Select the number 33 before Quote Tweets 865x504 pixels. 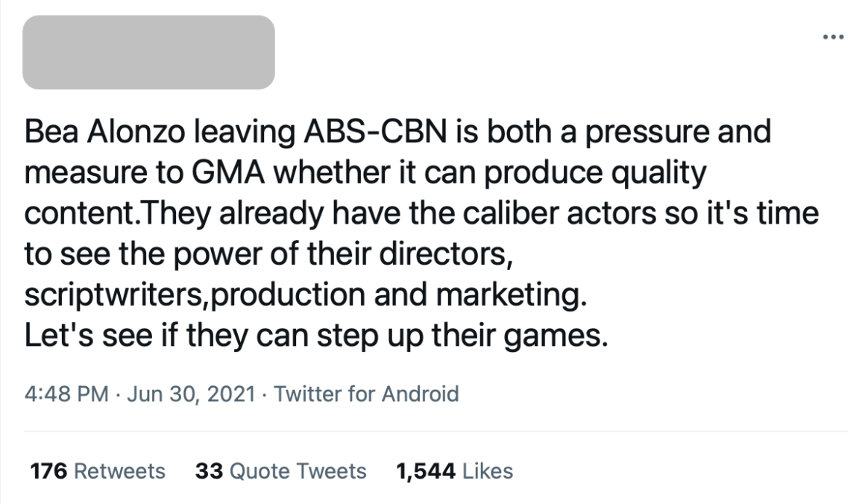point(209,471)
